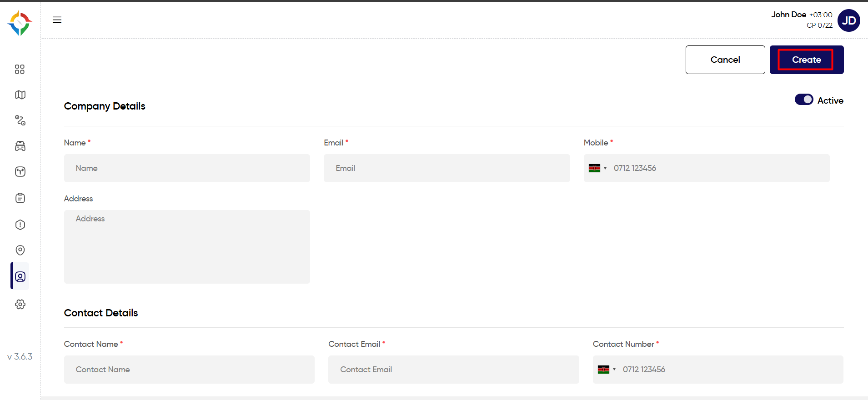Open the clipboard tasks icon in sidebar
Image resolution: width=868 pixels, height=400 pixels.
tap(20, 198)
